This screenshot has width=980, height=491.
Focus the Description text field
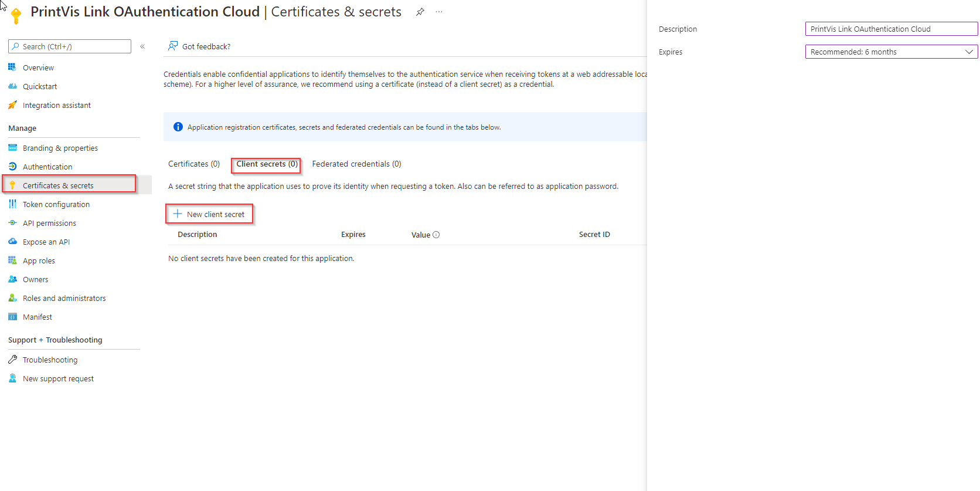tap(891, 29)
